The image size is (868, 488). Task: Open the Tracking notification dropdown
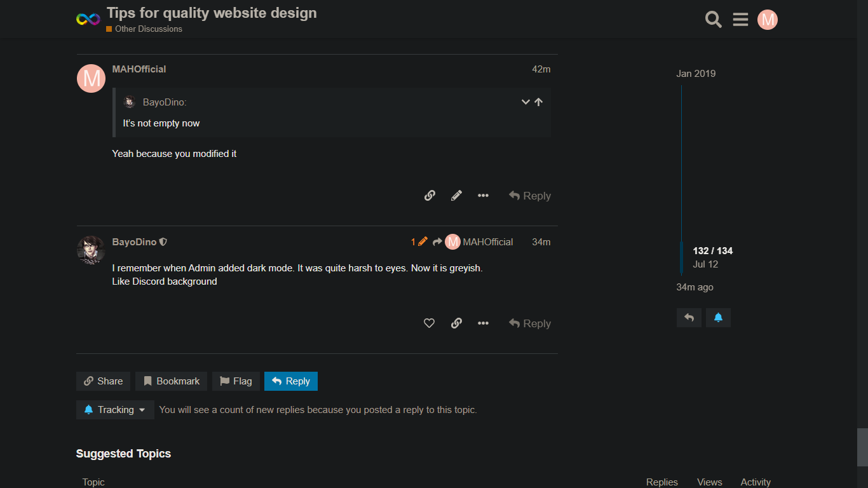pos(115,410)
